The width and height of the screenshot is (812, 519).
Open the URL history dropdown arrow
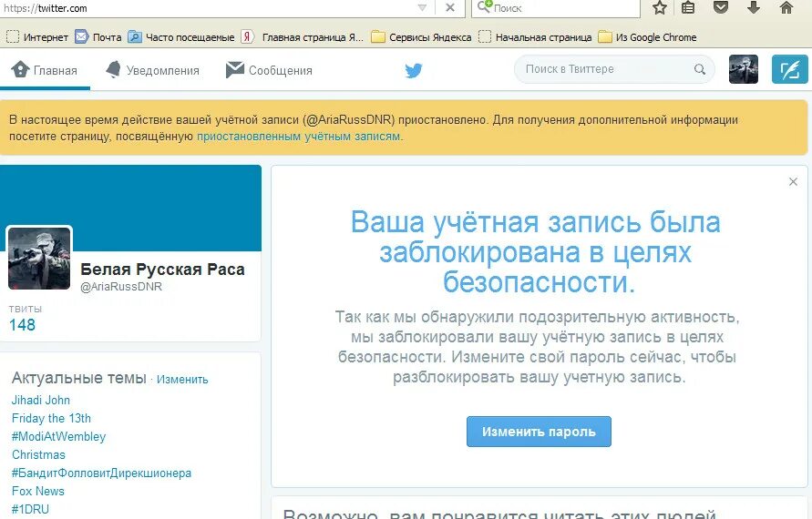(x=422, y=8)
